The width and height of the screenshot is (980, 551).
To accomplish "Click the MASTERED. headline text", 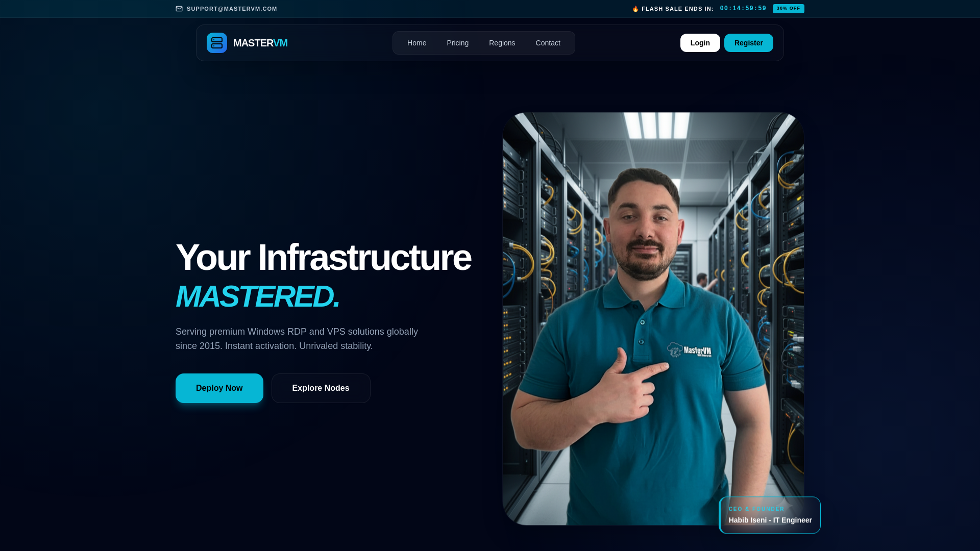I will (x=257, y=296).
